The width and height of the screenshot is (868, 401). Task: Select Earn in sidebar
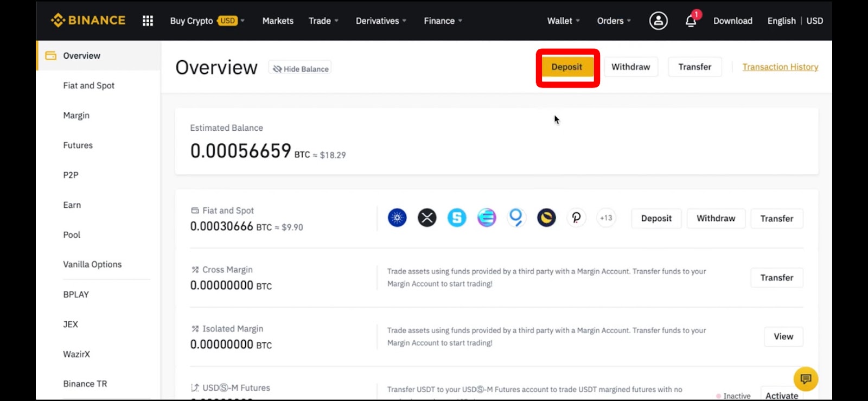pyautogui.click(x=72, y=205)
